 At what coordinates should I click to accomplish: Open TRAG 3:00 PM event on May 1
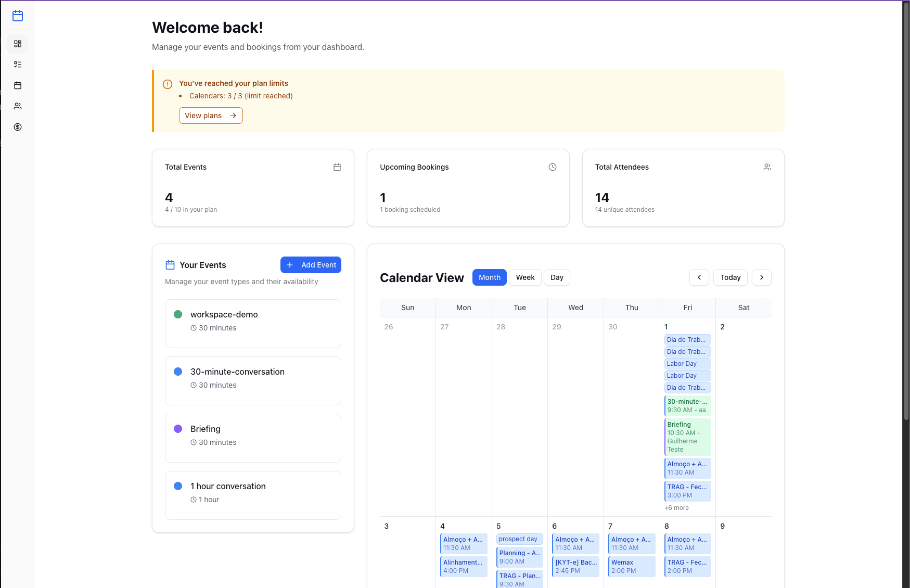click(x=688, y=491)
